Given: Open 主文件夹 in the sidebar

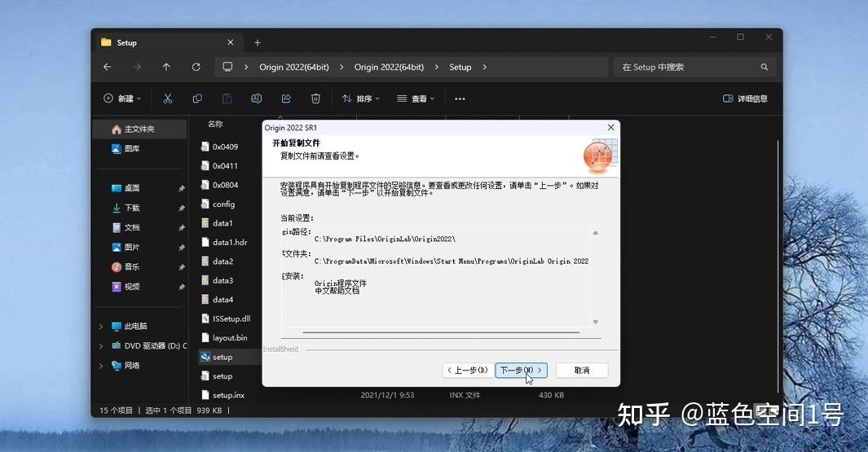Looking at the screenshot, I should pos(140,129).
